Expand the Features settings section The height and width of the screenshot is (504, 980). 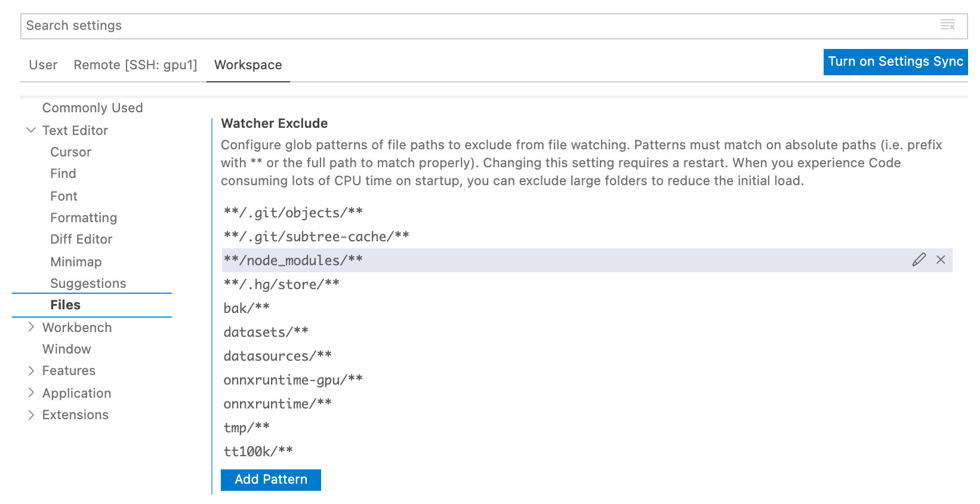32,371
